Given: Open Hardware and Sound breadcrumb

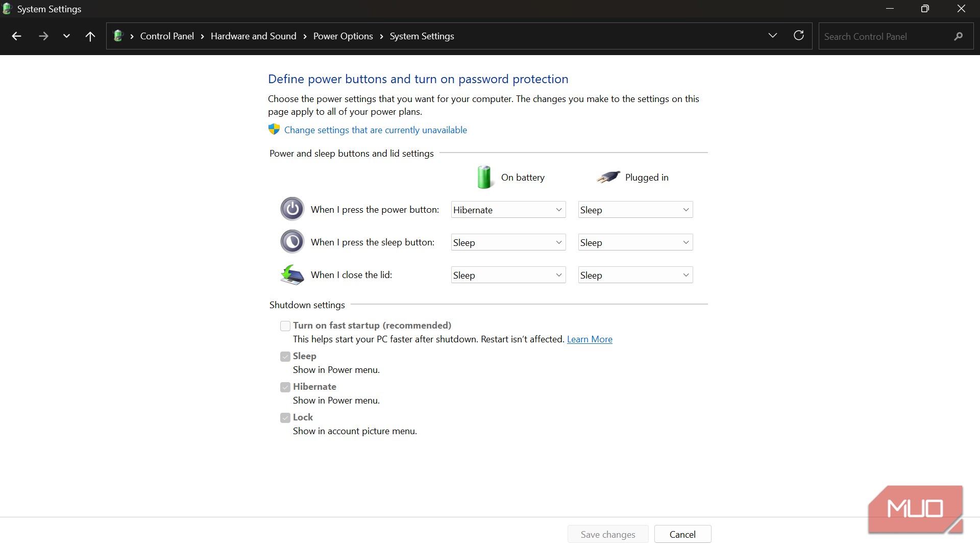Looking at the screenshot, I should [253, 36].
